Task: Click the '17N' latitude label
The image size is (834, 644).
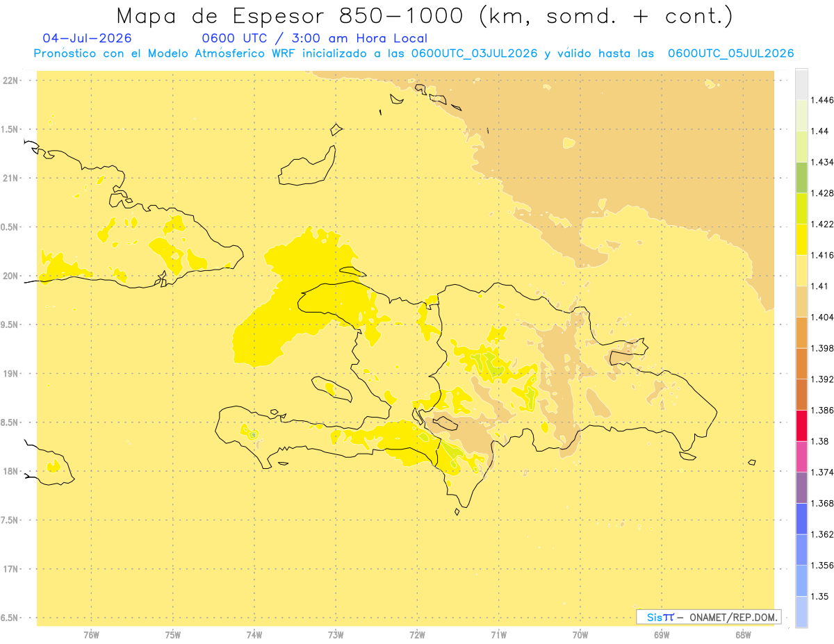Action: (10, 569)
